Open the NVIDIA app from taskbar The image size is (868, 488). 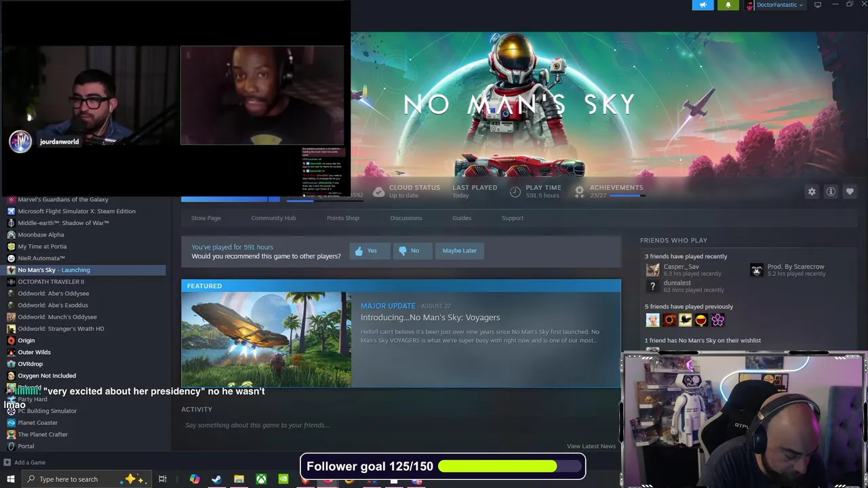pyautogui.click(x=283, y=479)
